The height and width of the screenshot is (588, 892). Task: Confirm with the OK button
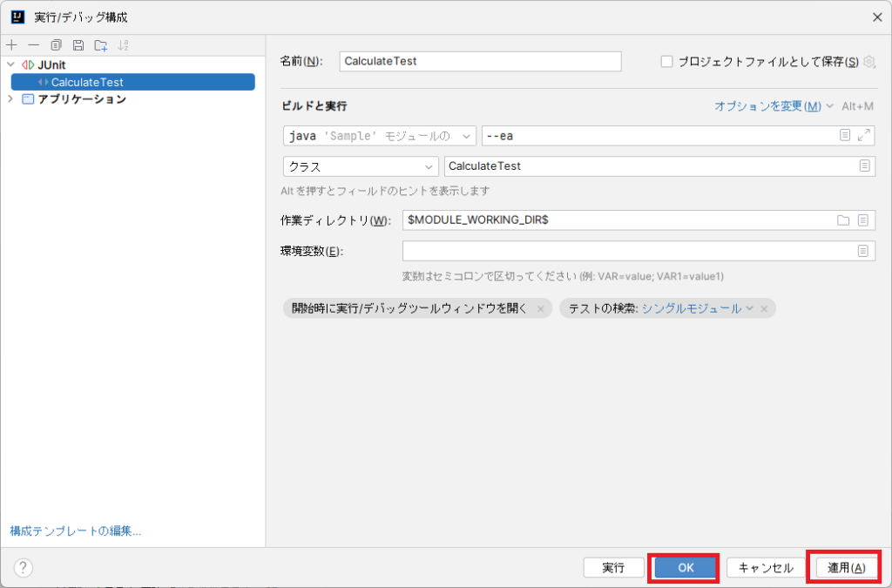coord(686,567)
